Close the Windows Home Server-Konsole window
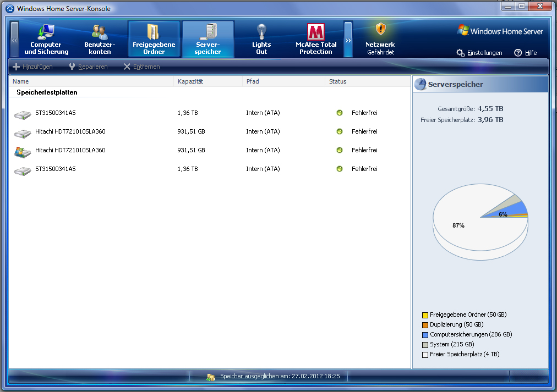Viewport: 557px width, 392px height. pos(540,6)
